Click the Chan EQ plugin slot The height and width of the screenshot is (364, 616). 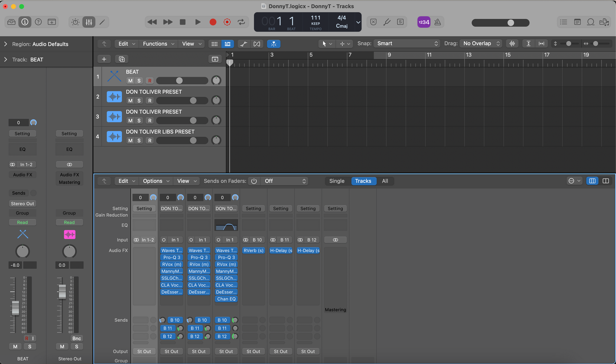pyautogui.click(x=226, y=299)
